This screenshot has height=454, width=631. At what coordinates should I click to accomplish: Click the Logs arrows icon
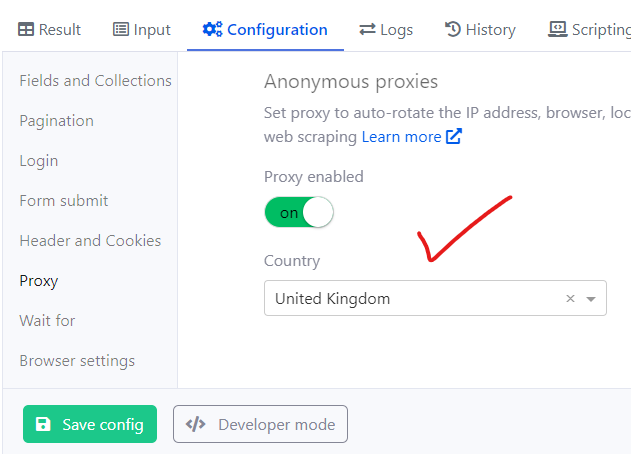(x=367, y=29)
